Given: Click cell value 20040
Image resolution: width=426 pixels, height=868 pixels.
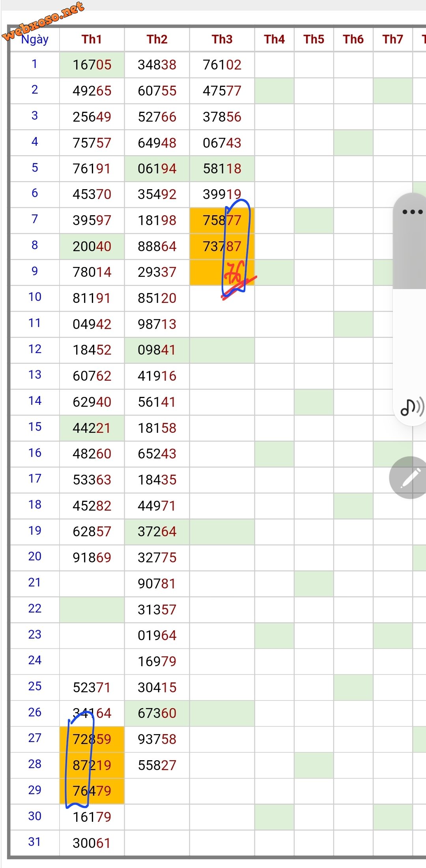Looking at the screenshot, I should (x=92, y=246).
